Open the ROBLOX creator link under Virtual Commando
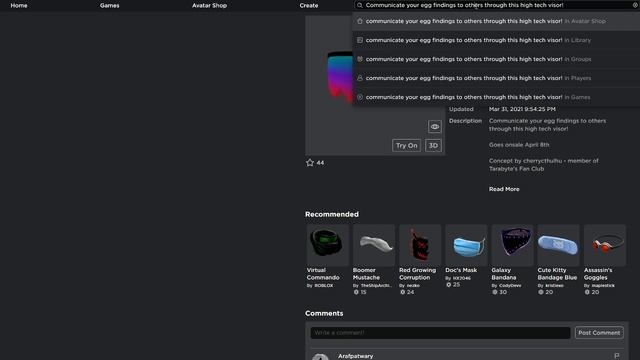The height and width of the screenshot is (360, 640). tap(324, 286)
